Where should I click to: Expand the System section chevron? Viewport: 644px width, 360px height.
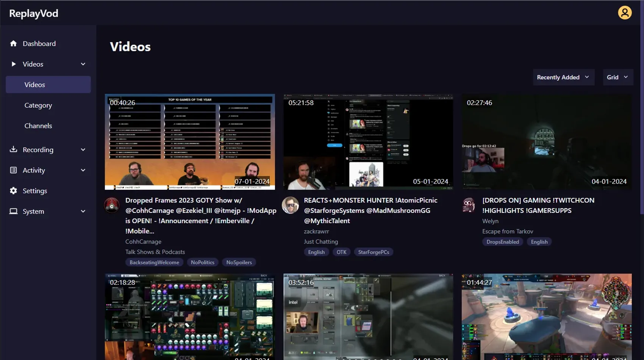(83, 211)
